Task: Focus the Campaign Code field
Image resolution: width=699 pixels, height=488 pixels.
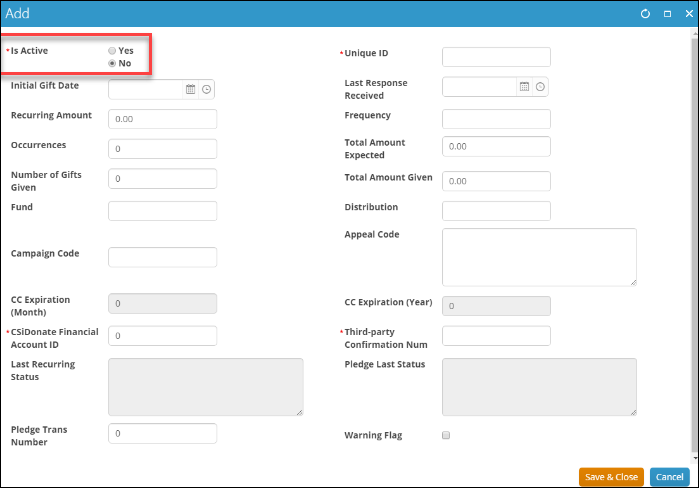Action: click(162, 257)
